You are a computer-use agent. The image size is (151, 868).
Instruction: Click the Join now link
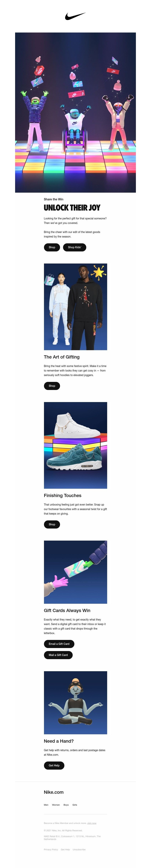92,823
